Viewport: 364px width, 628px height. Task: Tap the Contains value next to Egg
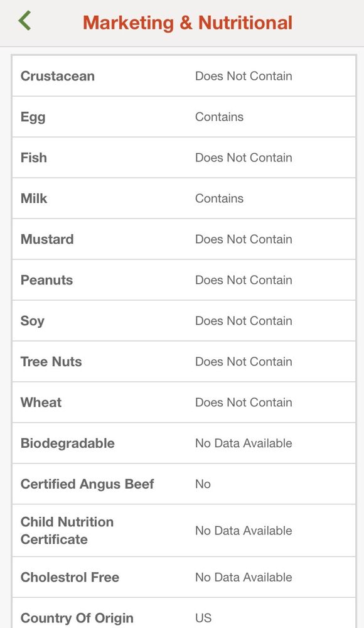click(219, 117)
